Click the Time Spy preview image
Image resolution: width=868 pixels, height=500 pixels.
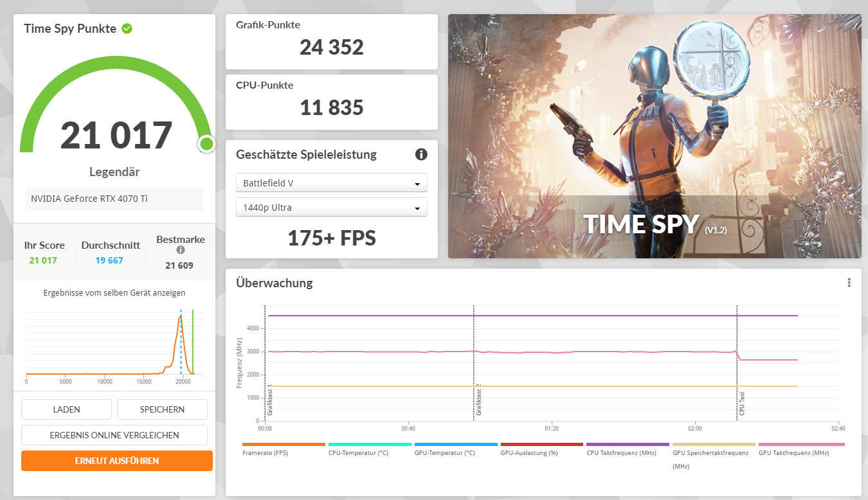click(655, 136)
